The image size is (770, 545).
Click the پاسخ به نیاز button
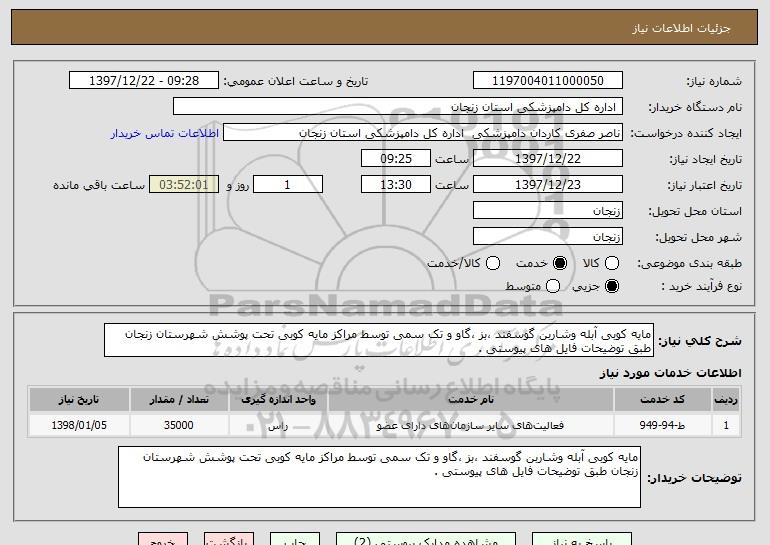[582, 539]
